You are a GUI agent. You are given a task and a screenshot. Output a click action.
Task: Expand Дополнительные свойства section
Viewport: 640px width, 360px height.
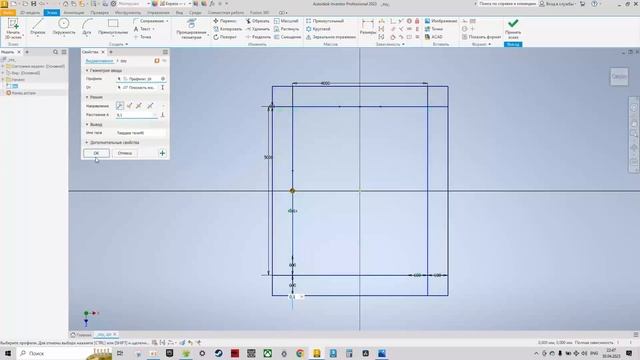(x=87, y=143)
